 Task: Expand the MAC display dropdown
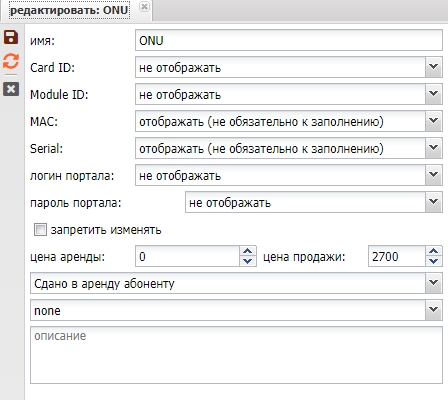[434, 121]
